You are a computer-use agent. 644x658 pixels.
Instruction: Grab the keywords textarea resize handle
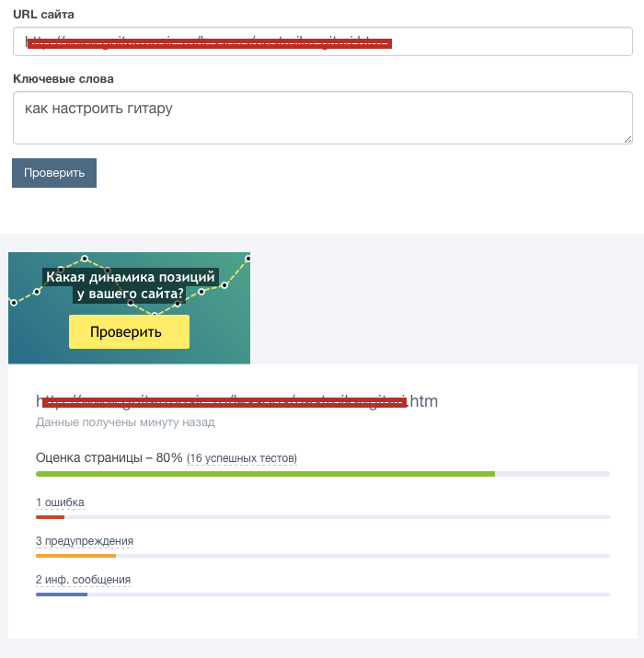tap(627, 138)
